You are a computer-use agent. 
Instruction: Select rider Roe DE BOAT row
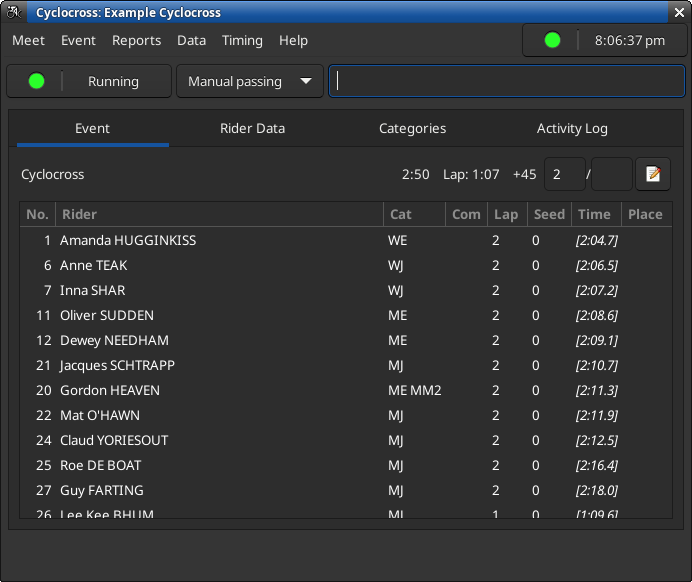coord(346,466)
